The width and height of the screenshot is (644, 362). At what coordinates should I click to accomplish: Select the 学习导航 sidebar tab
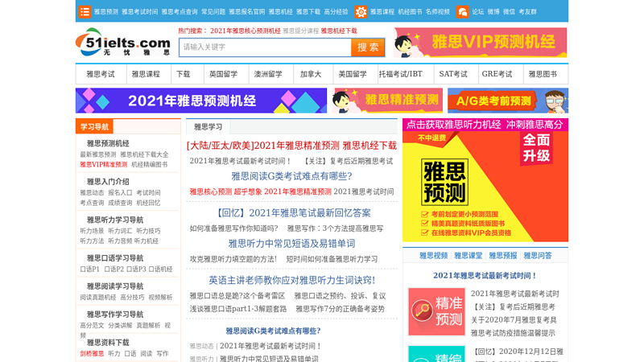[x=94, y=127]
